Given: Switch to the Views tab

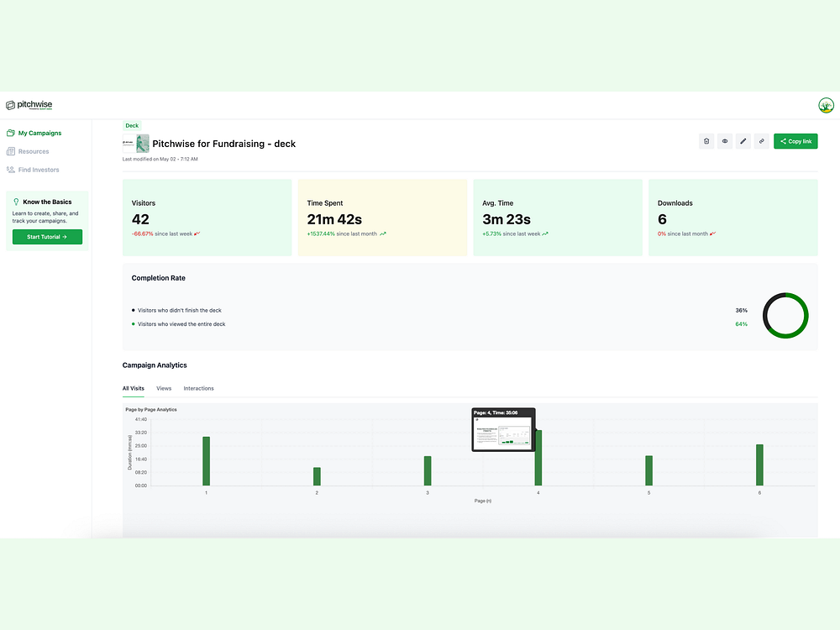Looking at the screenshot, I should 164,388.
